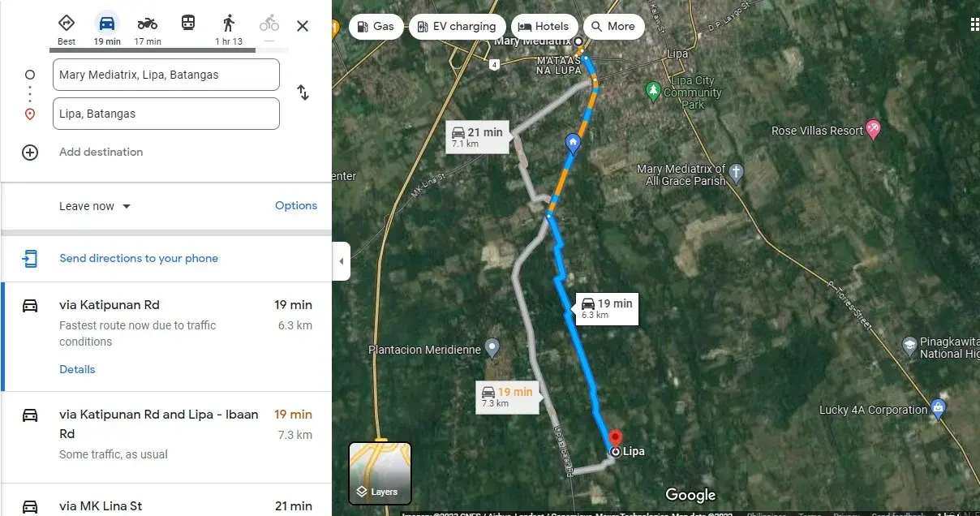This screenshot has width=980, height=516.
Task: Collapse the side panel
Action: tap(342, 261)
